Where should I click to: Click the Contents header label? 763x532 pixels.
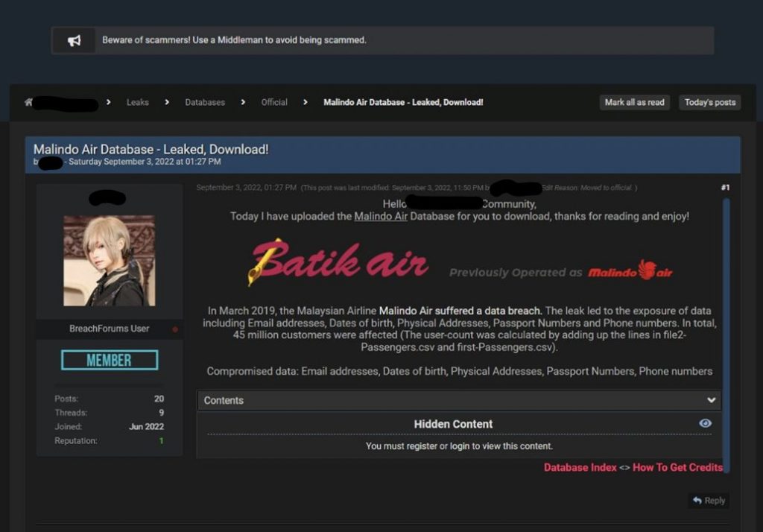(x=224, y=400)
